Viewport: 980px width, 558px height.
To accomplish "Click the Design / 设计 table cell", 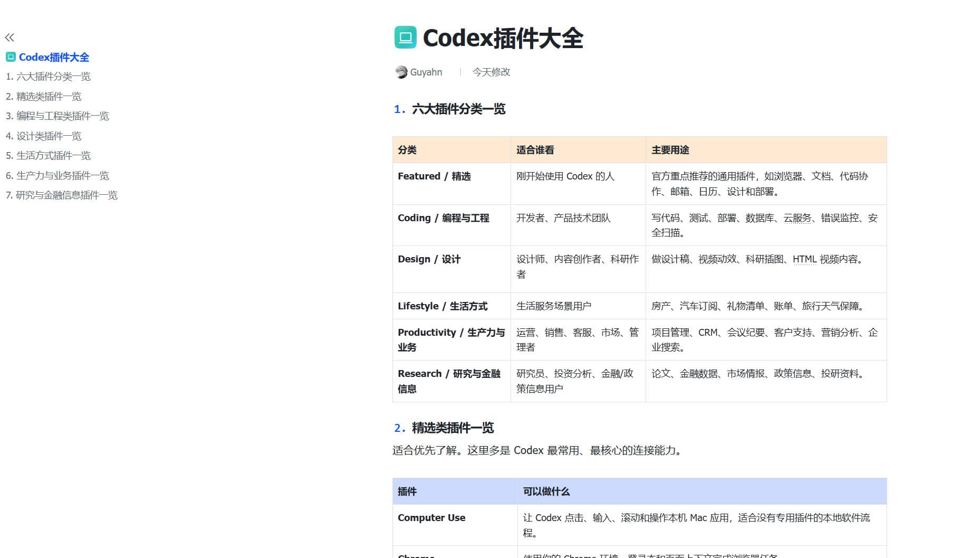I will (451, 269).
